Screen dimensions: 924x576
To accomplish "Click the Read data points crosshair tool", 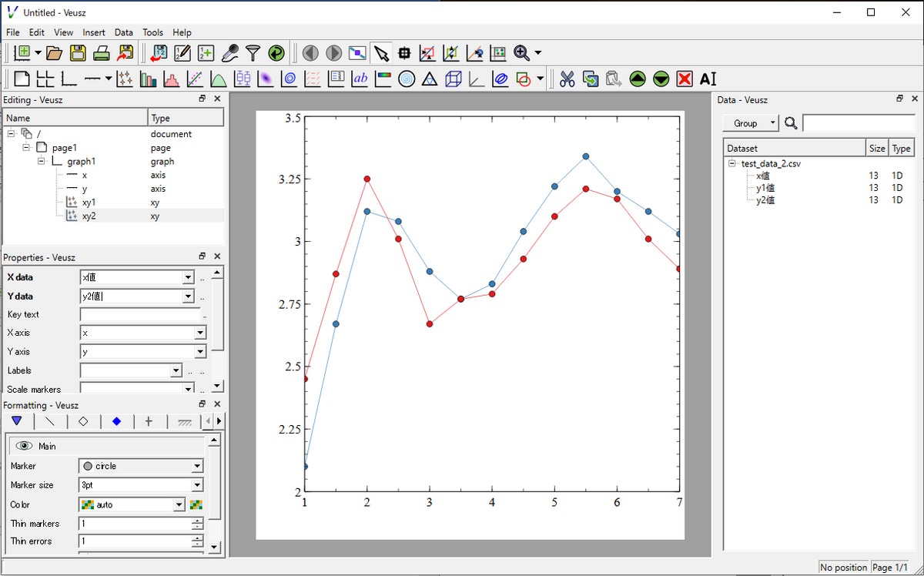I will coord(404,53).
